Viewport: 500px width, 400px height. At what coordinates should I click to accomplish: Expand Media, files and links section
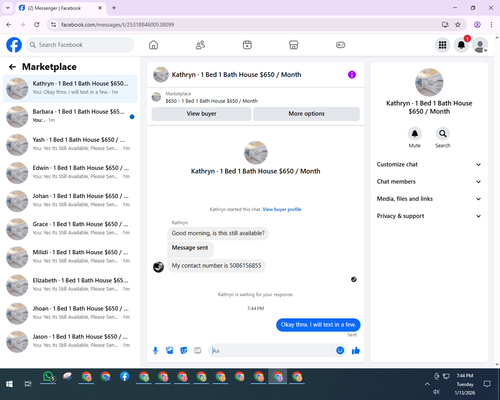(x=429, y=199)
